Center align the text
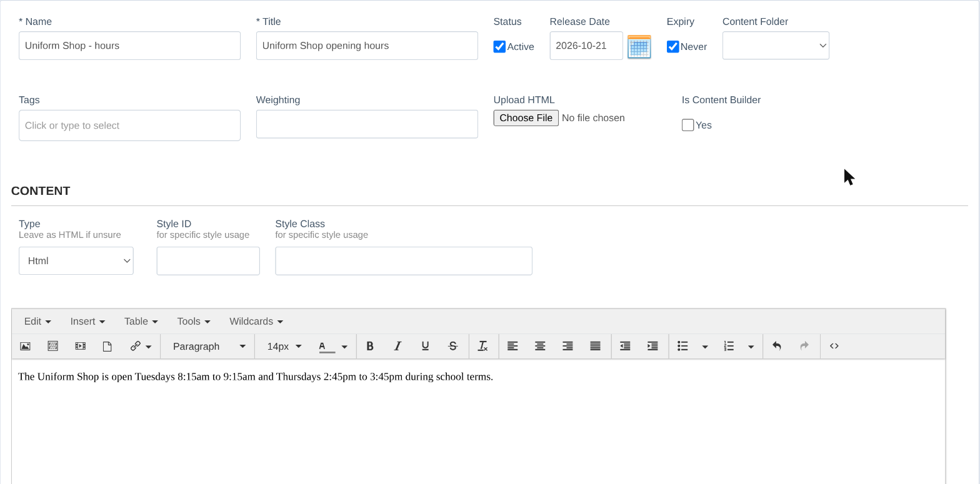Image resolution: width=980 pixels, height=484 pixels. click(540, 346)
